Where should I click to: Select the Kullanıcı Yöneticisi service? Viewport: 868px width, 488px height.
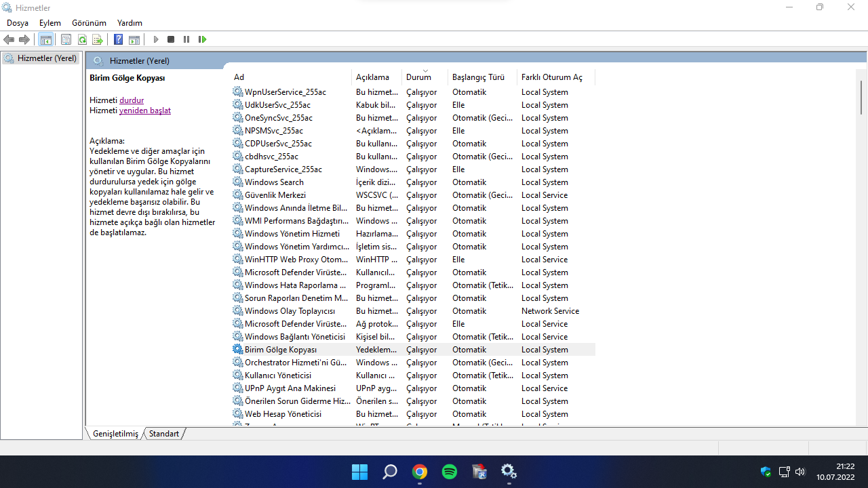pyautogui.click(x=413, y=375)
